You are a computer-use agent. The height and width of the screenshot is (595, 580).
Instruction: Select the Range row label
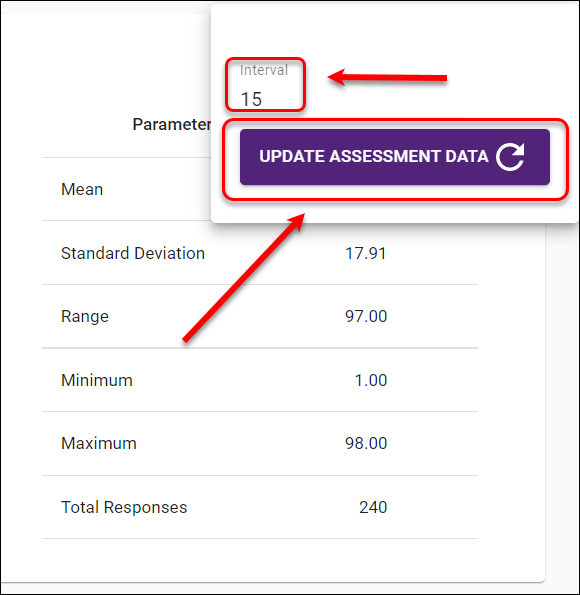[85, 316]
